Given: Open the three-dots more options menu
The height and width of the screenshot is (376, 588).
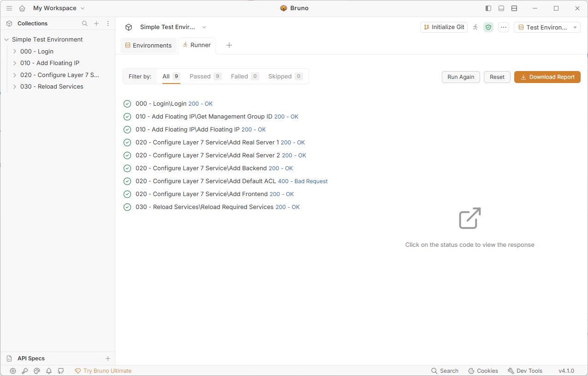Looking at the screenshot, I should coord(504,27).
